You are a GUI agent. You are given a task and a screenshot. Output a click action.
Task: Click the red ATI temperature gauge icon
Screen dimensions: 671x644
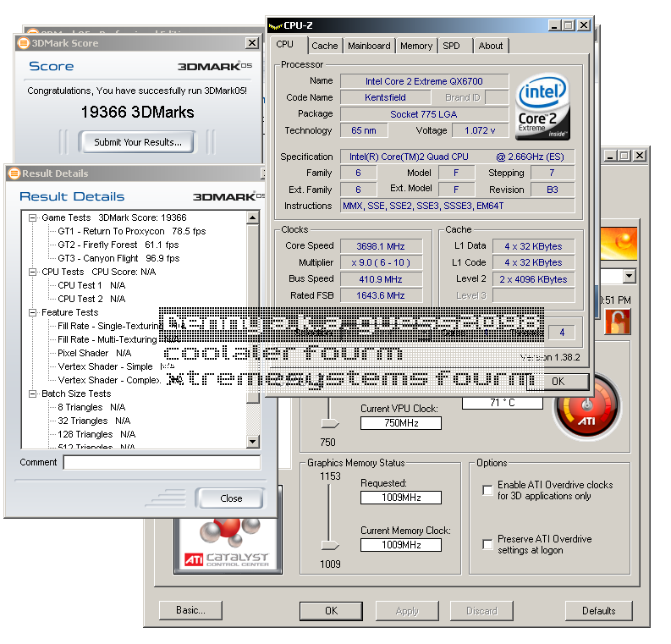[x=586, y=408]
